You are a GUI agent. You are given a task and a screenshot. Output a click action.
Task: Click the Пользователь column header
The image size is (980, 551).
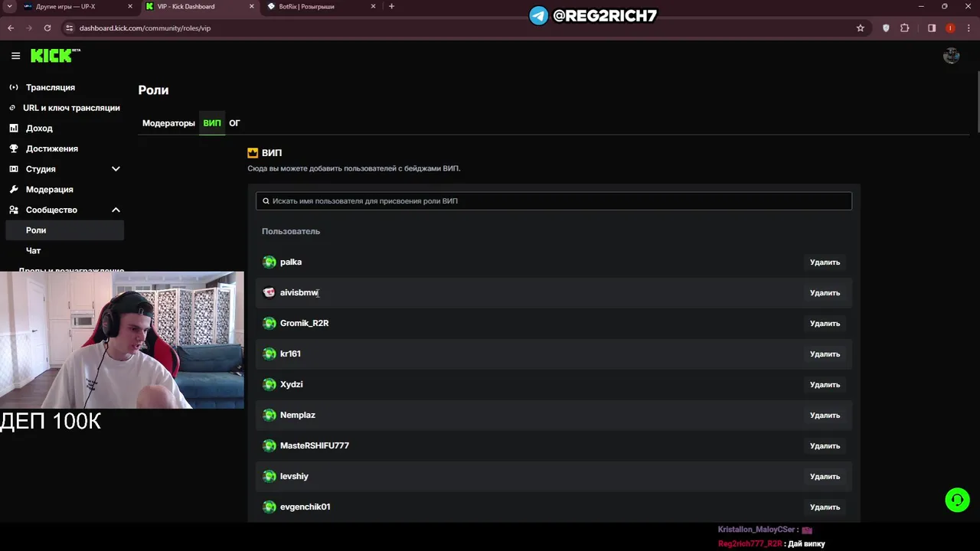tap(291, 231)
